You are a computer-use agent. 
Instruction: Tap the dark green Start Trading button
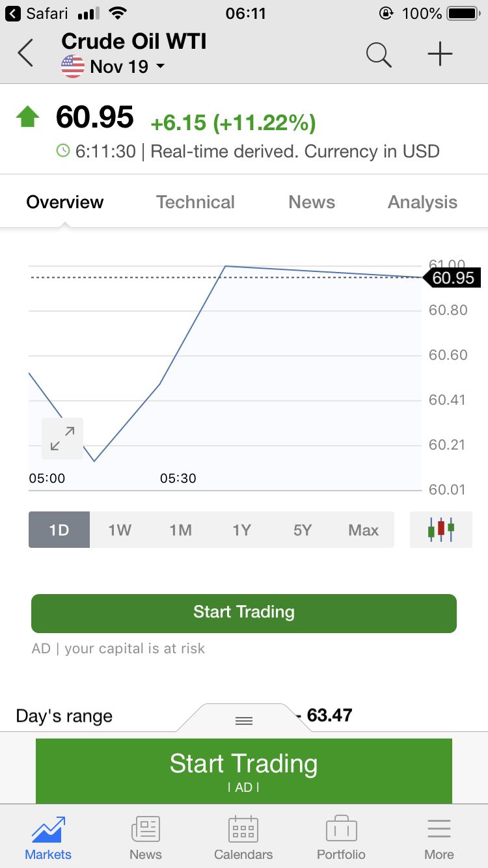(x=244, y=613)
